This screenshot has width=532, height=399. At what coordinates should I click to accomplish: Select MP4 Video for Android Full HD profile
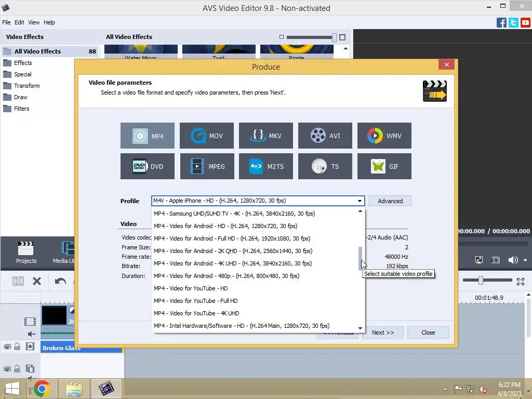point(256,238)
